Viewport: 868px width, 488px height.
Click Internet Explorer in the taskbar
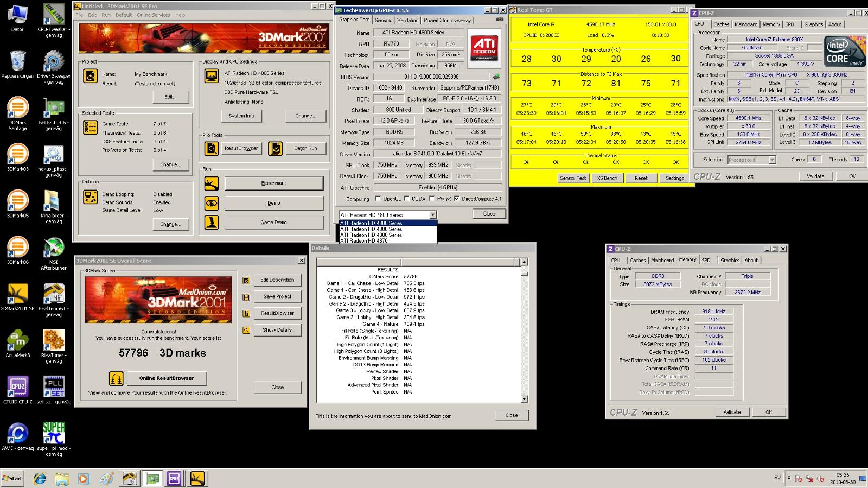40,479
